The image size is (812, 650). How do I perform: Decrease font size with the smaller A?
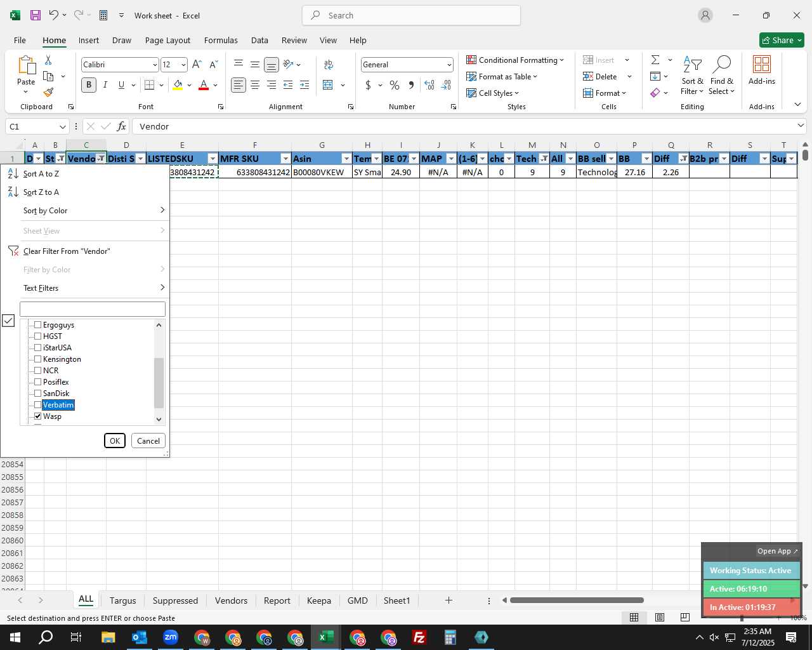(213, 65)
